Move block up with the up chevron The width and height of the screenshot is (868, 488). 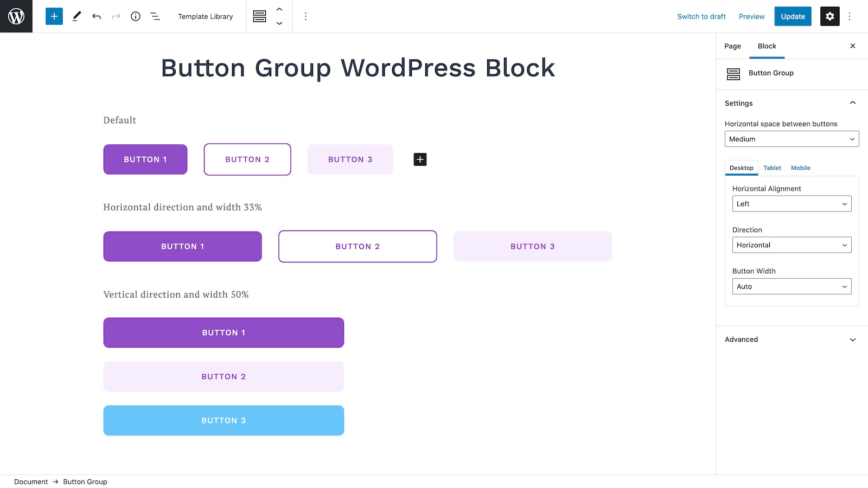pyautogui.click(x=279, y=9)
